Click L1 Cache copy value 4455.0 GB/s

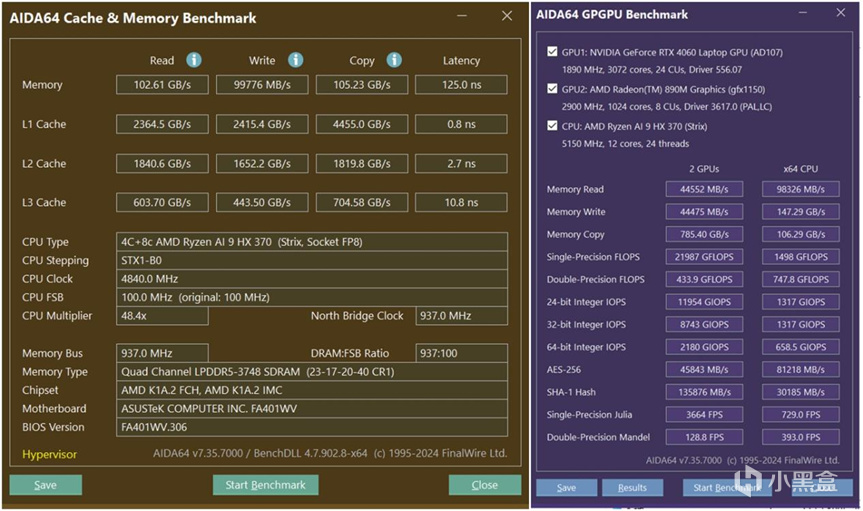click(x=362, y=124)
